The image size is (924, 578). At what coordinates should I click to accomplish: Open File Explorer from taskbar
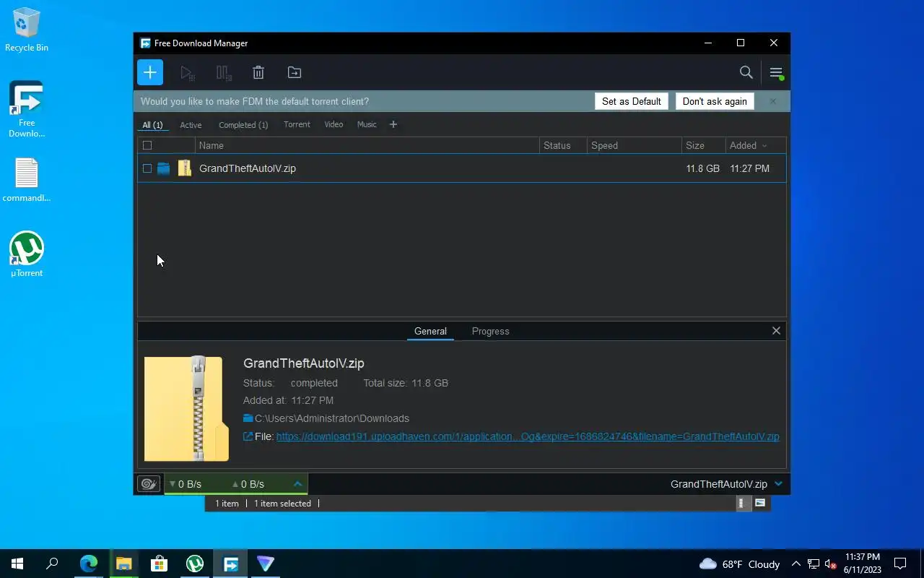click(124, 564)
